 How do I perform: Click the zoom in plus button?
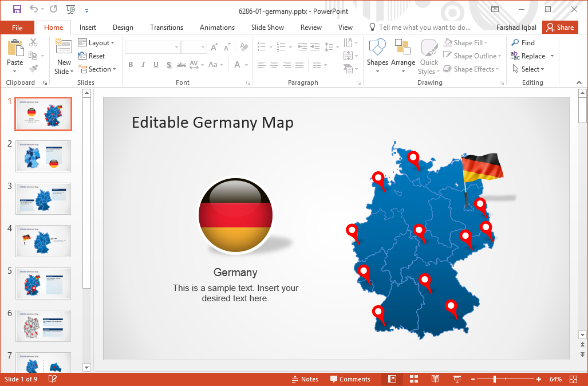tap(539, 379)
